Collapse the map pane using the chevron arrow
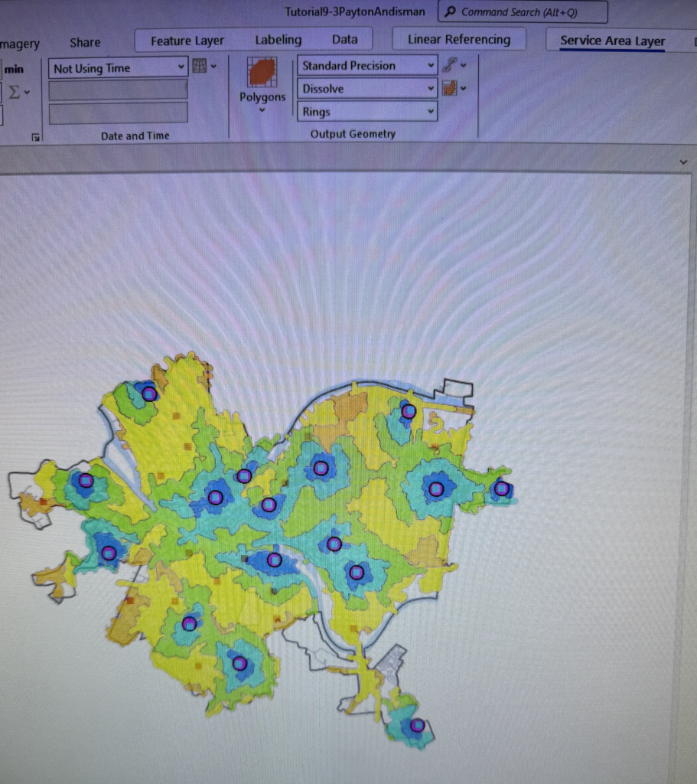This screenshot has height=784, width=697. coord(683,162)
